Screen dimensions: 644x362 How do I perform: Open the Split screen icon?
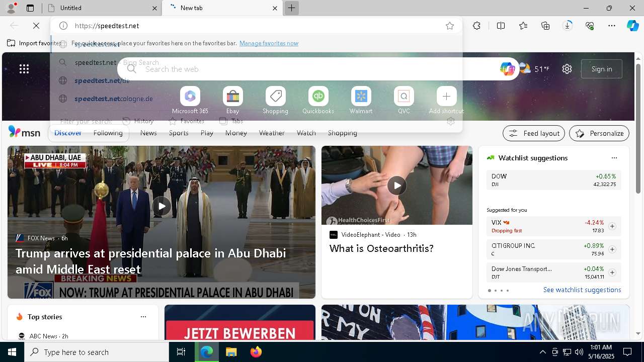tap(501, 26)
